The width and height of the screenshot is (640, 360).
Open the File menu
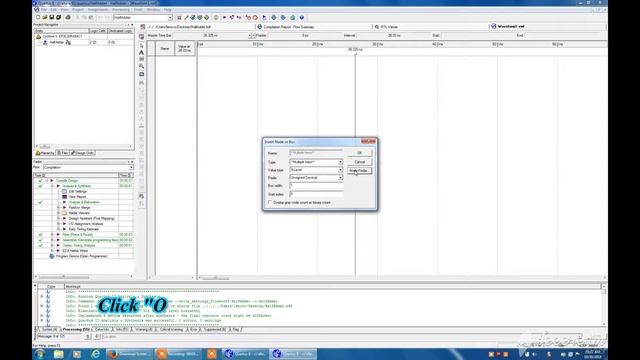pyautogui.click(x=44, y=9)
